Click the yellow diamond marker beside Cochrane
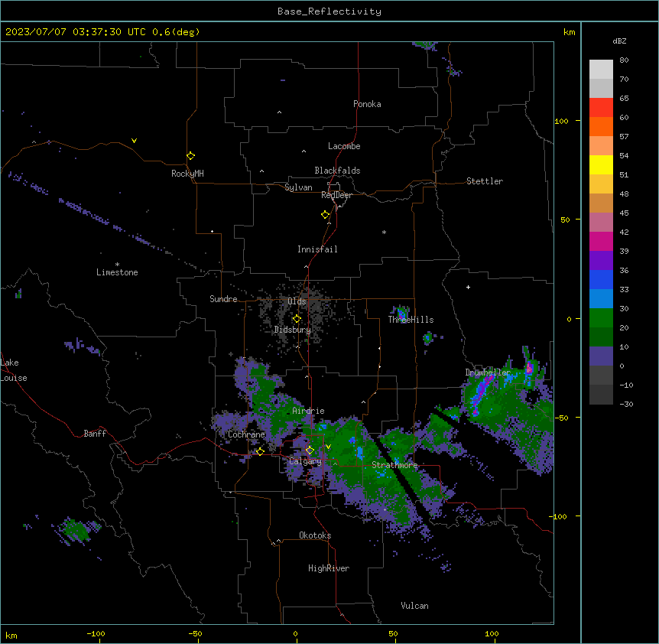This screenshot has height=644, width=659. coord(260,451)
